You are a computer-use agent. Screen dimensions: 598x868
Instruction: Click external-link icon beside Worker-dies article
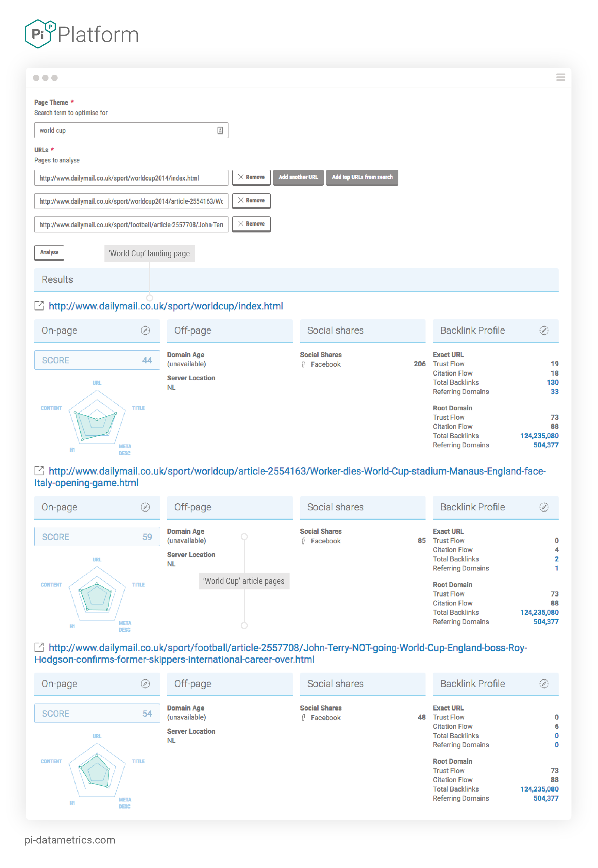point(39,471)
